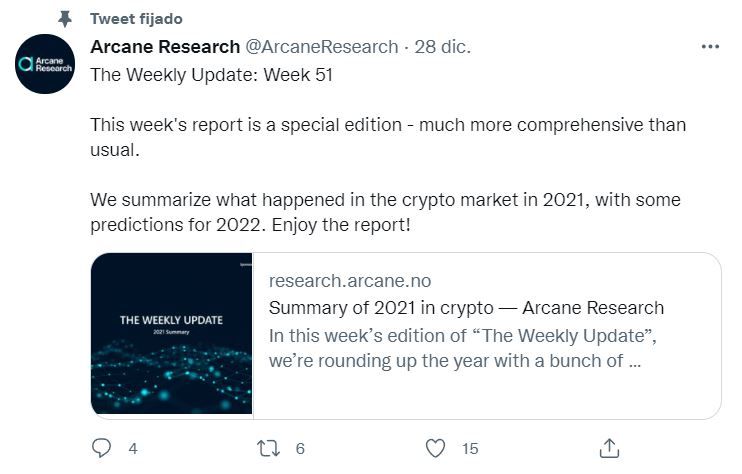The image size is (742, 474).
Task: Open the share upload icon
Action: (x=609, y=448)
